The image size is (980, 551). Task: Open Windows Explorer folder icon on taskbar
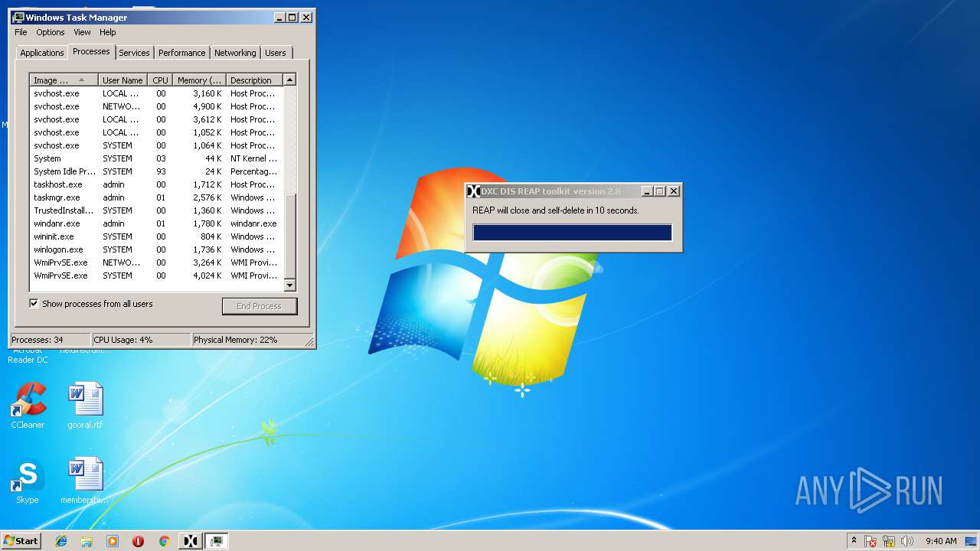click(x=87, y=541)
